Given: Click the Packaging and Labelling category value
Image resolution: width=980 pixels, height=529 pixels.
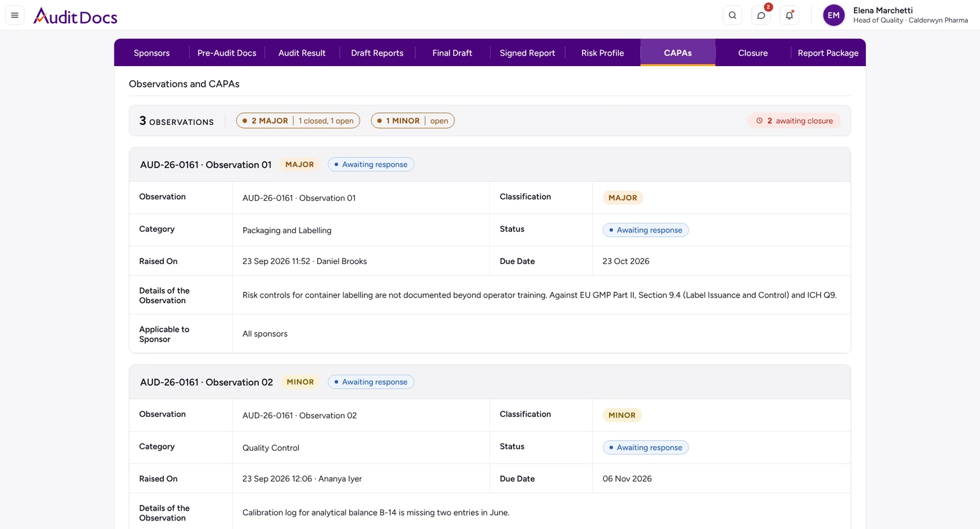Looking at the screenshot, I should point(287,230).
